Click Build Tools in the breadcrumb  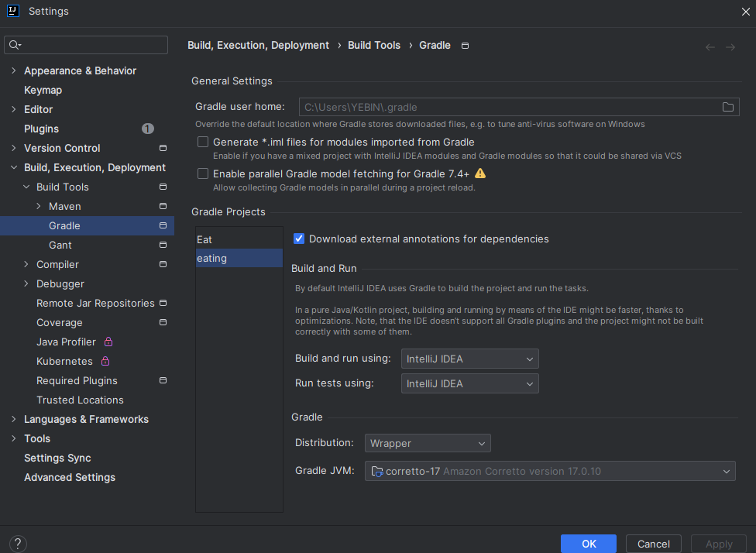(x=374, y=45)
